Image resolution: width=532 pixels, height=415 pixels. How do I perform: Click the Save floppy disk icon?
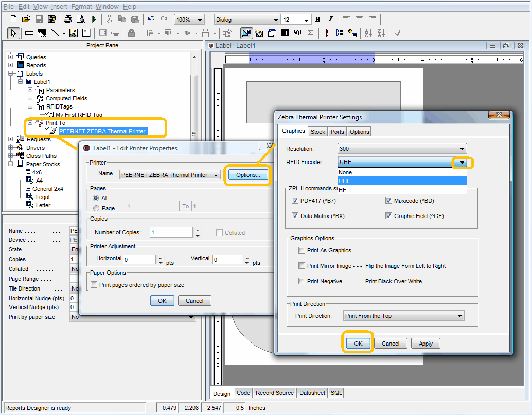click(x=39, y=20)
